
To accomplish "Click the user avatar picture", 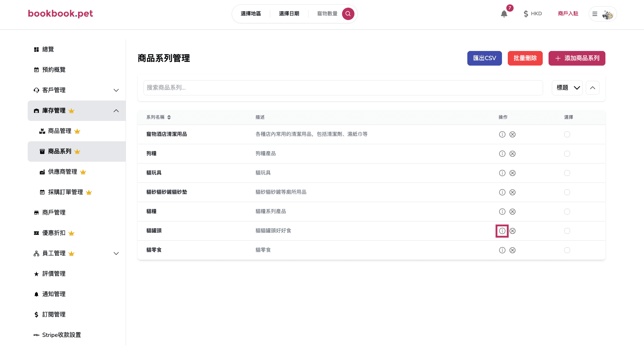I will point(608,15).
